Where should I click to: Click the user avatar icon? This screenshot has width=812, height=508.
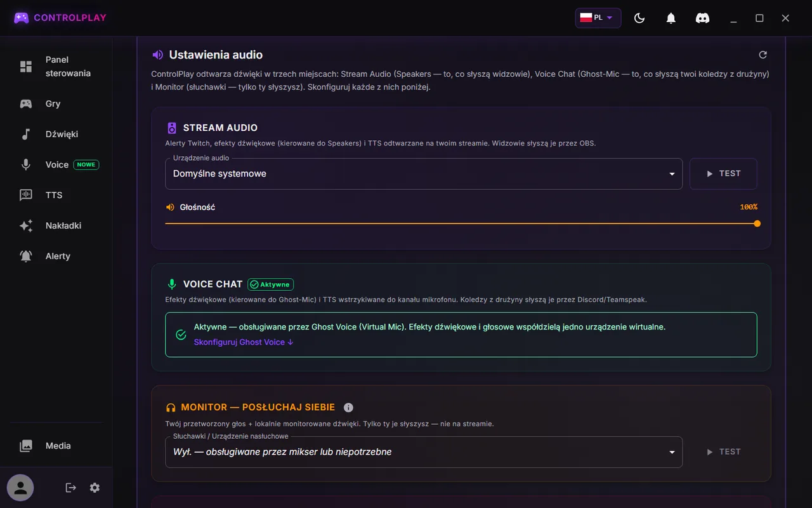coord(20,488)
